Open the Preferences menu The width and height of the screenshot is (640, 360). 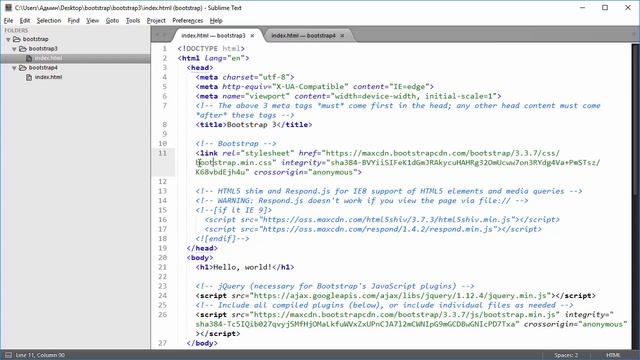click(187, 20)
